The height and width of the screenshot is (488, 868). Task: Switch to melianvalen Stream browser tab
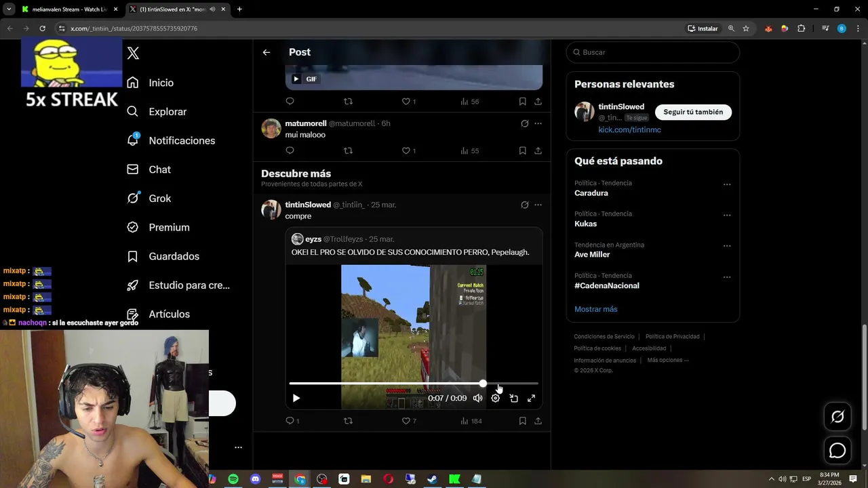coord(70,9)
